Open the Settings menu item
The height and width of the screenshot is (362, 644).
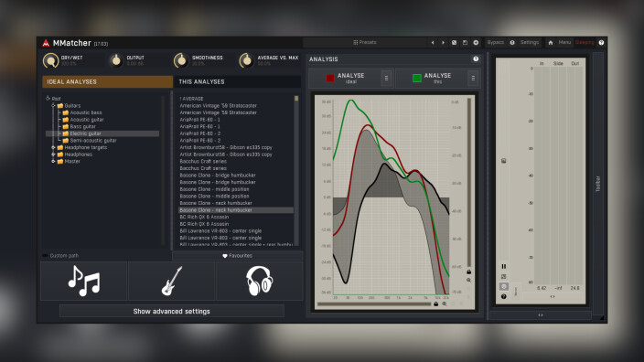point(530,42)
